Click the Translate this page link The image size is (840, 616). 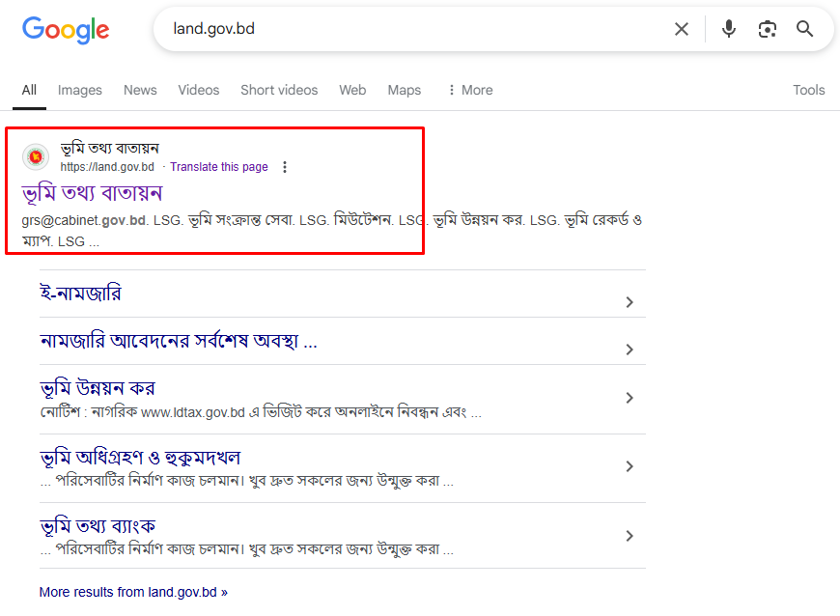(x=219, y=167)
